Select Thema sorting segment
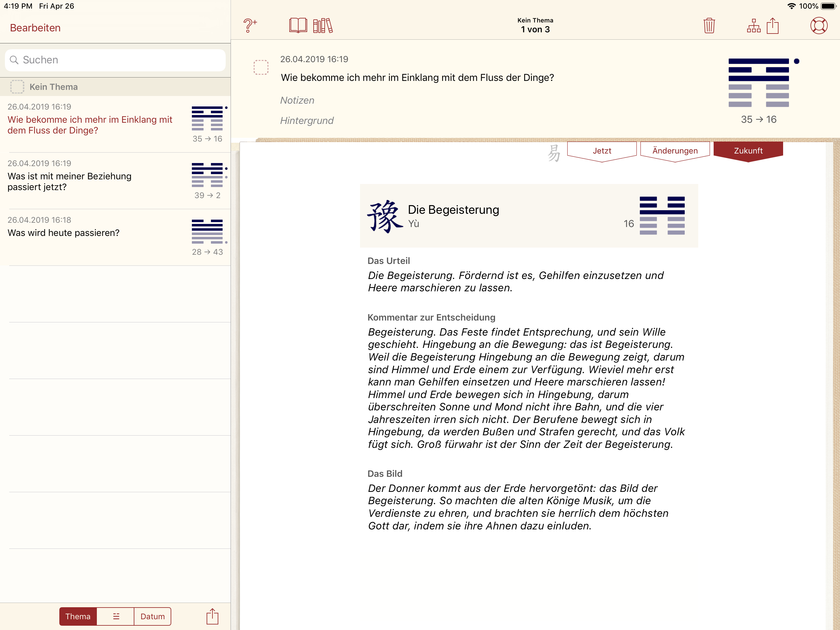This screenshot has height=630, width=840. (x=78, y=616)
